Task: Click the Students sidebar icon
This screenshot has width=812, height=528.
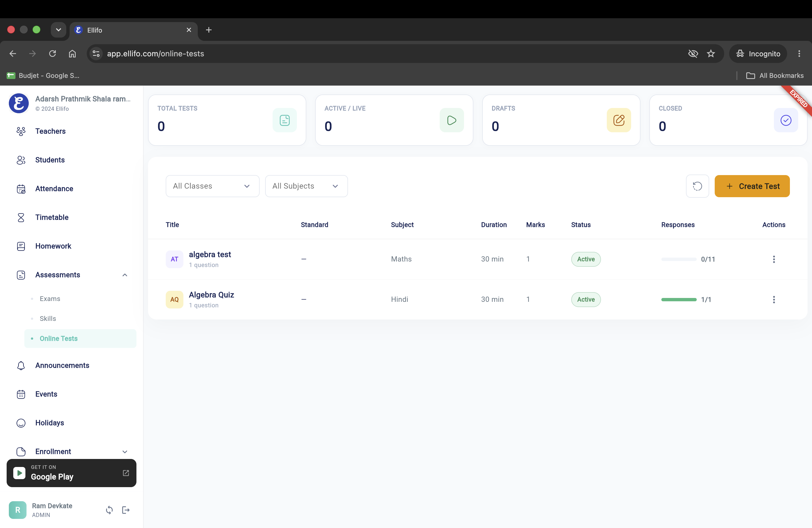Action: (21, 160)
